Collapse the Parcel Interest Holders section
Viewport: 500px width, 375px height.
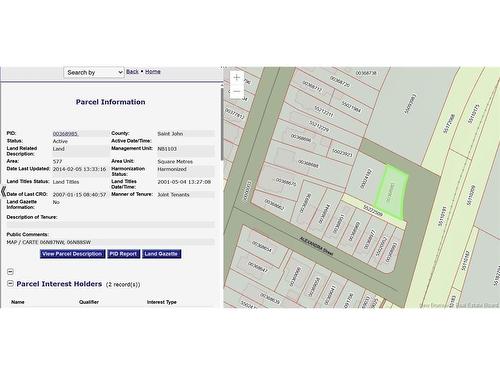[10, 284]
